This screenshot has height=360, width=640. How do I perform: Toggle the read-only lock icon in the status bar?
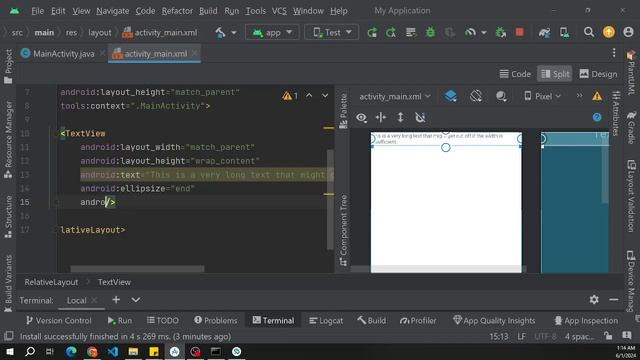608,336
